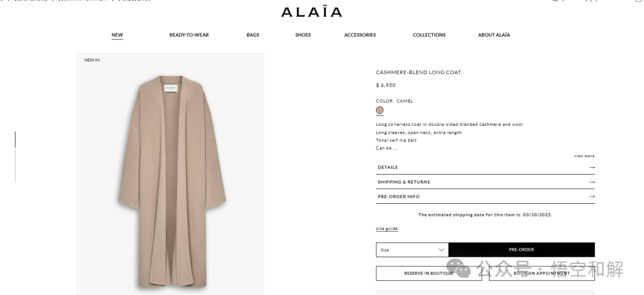Screen dimensions: 644x295
Task: Click Reserve in Boutique button
Action: click(x=429, y=274)
